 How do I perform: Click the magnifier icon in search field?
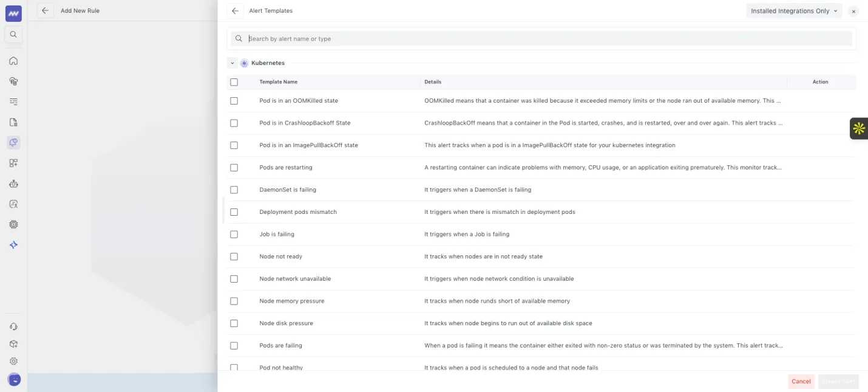tap(239, 39)
